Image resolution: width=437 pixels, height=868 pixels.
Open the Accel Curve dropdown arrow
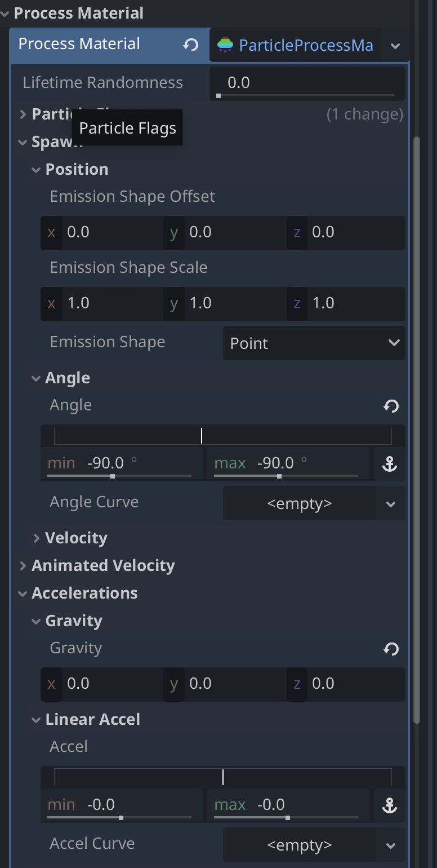pos(391,845)
